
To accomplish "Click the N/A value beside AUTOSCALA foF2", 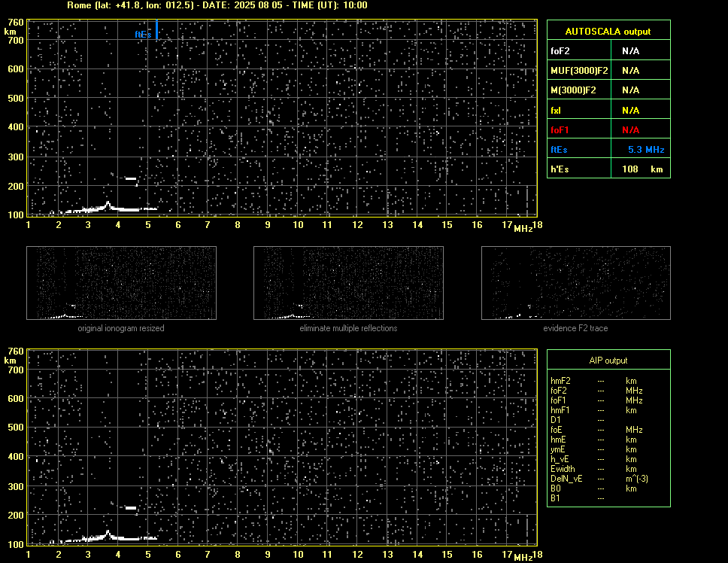I will click(x=630, y=51).
